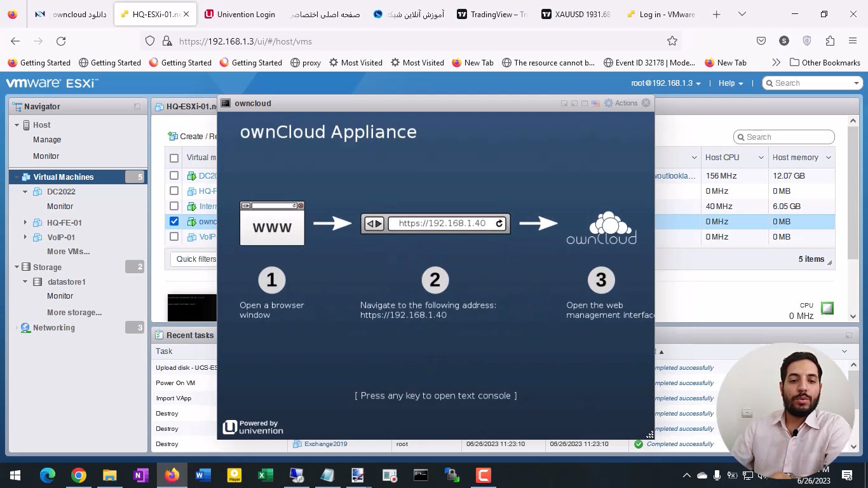Screen dimensions: 868x488
Task: Close the owncloud console window
Action: click(646, 103)
